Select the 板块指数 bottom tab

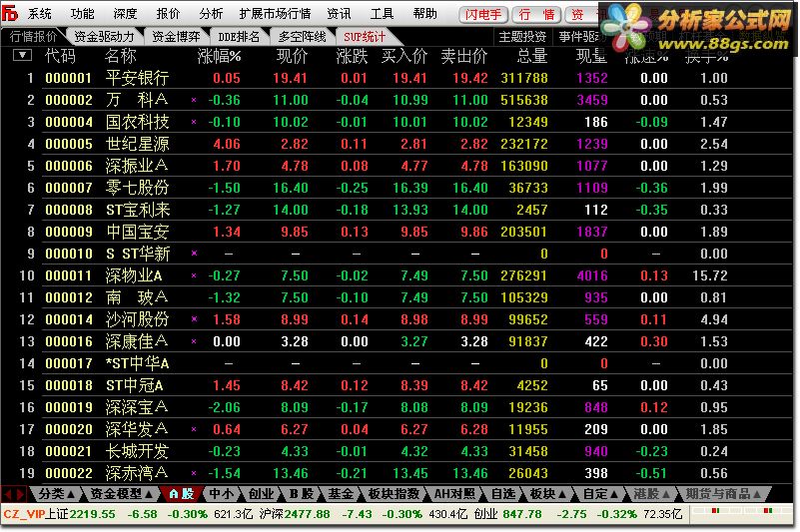(394, 494)
